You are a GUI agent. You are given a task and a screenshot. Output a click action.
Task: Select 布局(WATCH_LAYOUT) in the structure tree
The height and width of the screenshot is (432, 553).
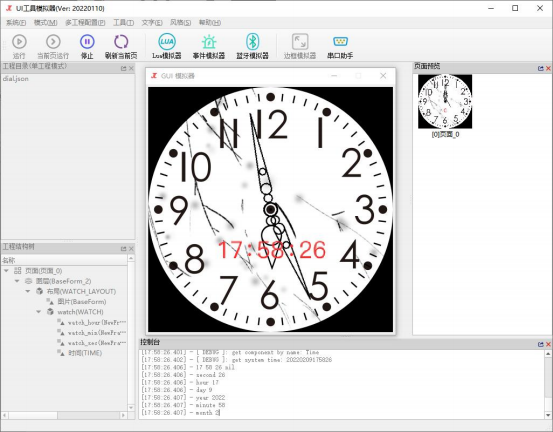pyautogui.click(x=81, y=291)
